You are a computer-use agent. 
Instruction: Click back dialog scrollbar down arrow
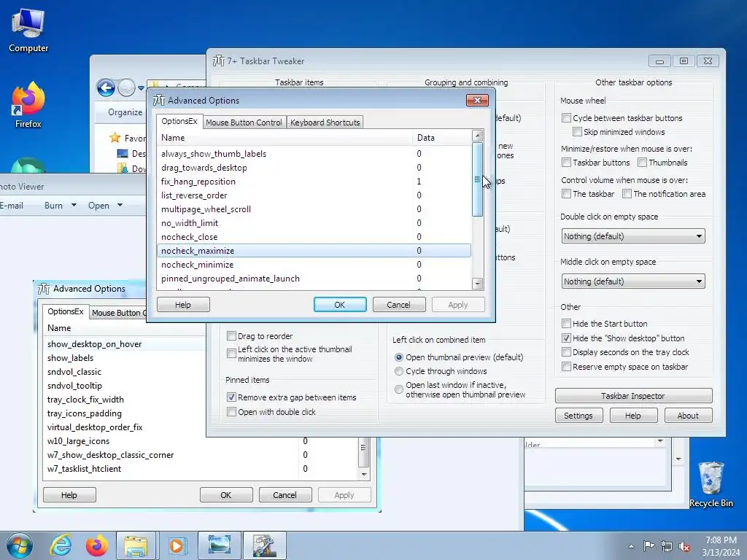click(363, 474)
